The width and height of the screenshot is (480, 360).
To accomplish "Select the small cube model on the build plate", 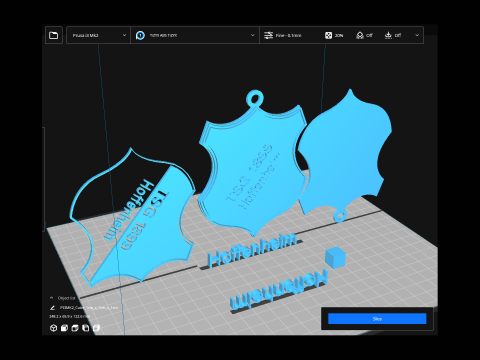I will click(x=335, y=257).
